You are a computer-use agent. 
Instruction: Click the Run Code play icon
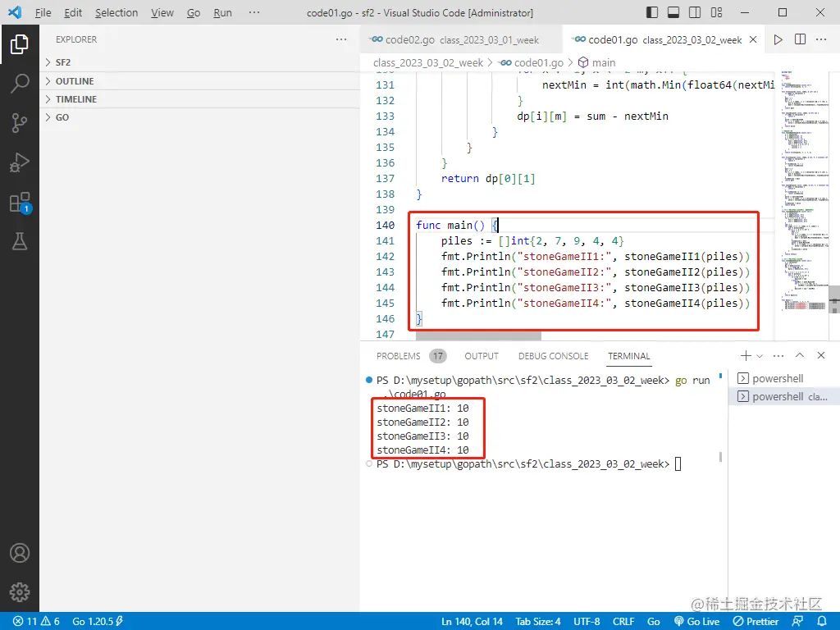point(778,39)
